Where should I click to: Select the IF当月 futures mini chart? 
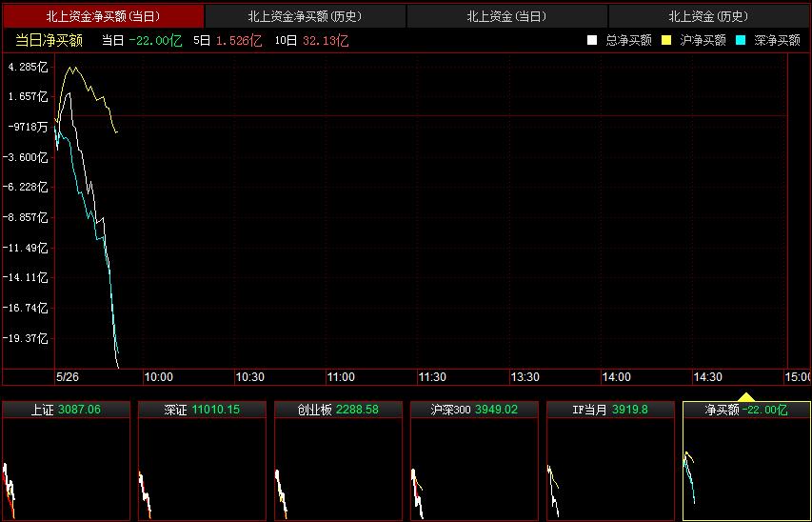coord(610,461)
